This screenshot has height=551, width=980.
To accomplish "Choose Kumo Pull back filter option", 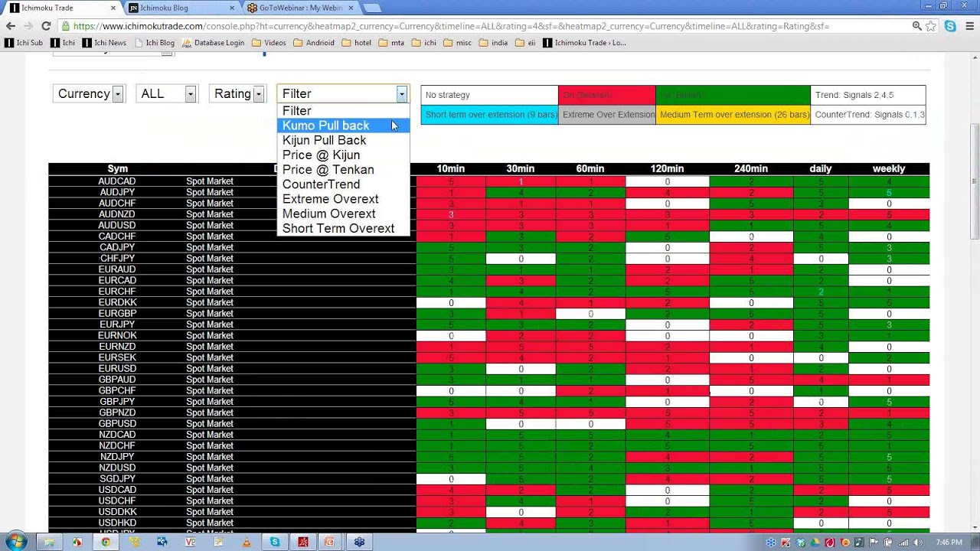I will coord(343,126).
